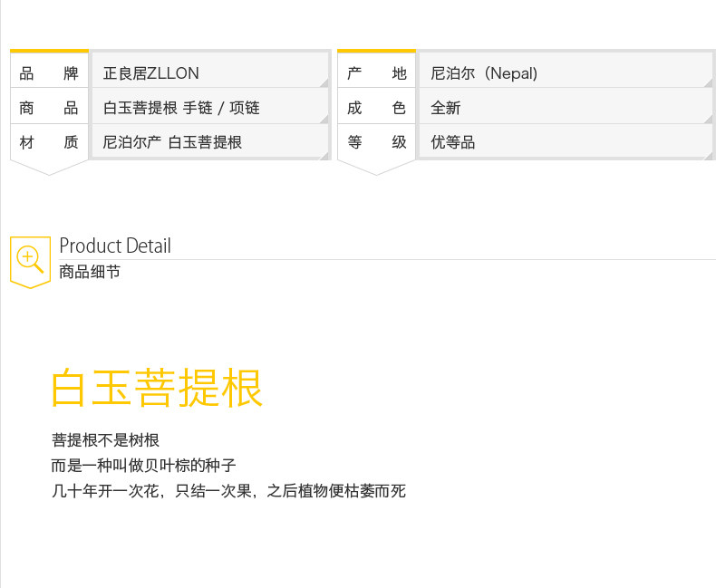
Task: Click corner triangle in 优等品 cell
Action: coord(709,155)
